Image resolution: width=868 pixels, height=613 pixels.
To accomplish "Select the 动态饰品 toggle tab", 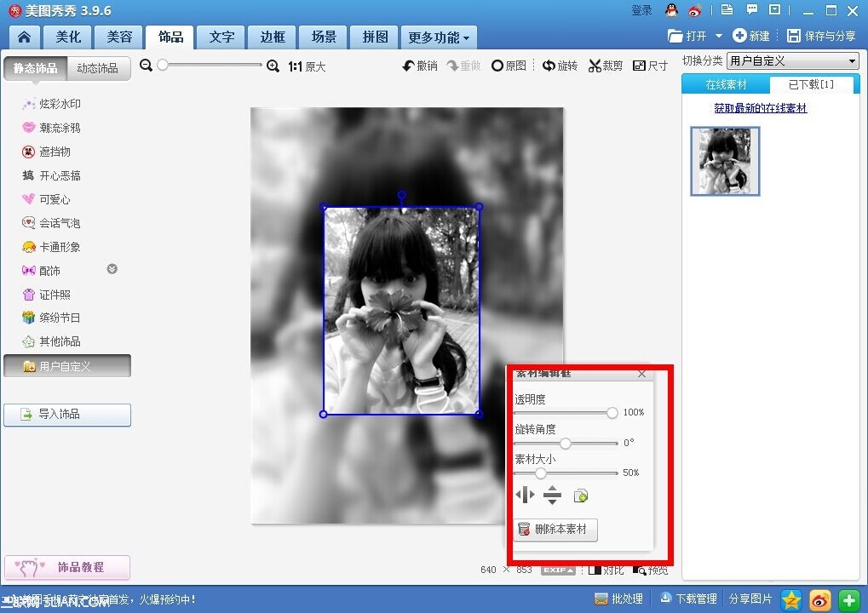I will [98, 68].
